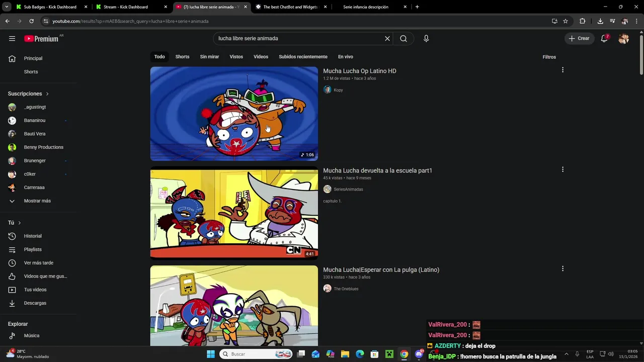
Task: Open a new browser tab
Action: [417, 7]
